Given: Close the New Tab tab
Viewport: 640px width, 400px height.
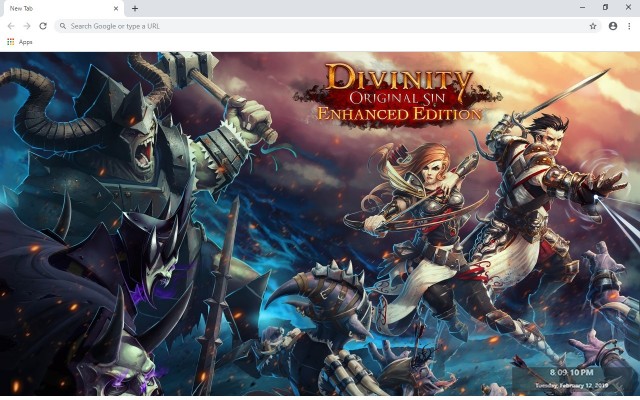Looking at the screenshot, I should pyautogui.click(x=116, y=8).
